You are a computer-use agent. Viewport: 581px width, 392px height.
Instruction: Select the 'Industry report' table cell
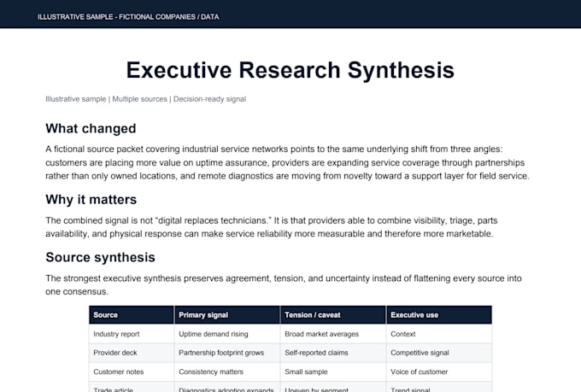coord(132,334)
